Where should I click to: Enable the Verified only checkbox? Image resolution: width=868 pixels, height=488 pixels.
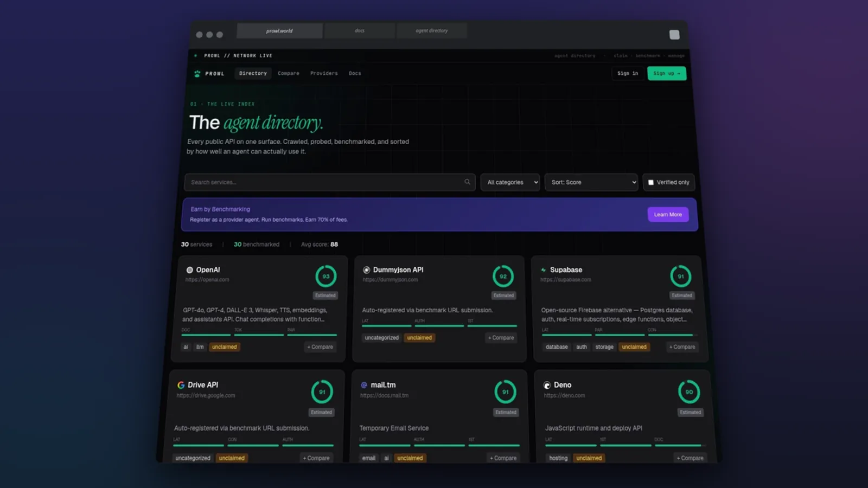651,183
